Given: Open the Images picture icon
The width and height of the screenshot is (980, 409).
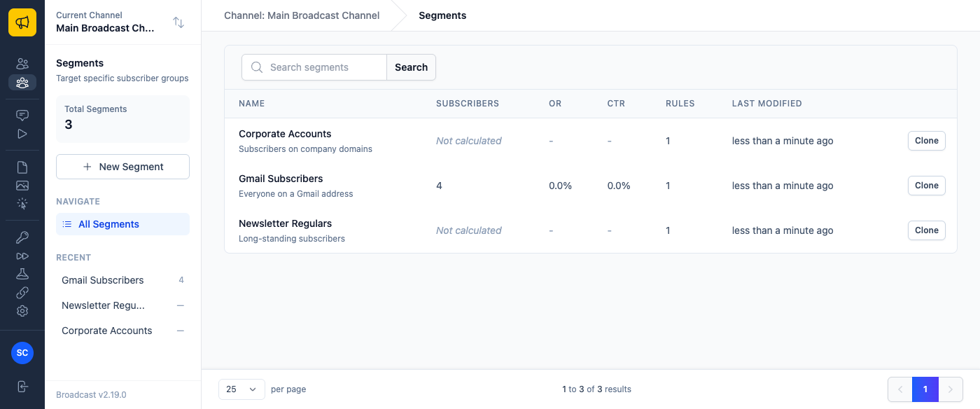Looking at the screenshot, I should [22, 186].
